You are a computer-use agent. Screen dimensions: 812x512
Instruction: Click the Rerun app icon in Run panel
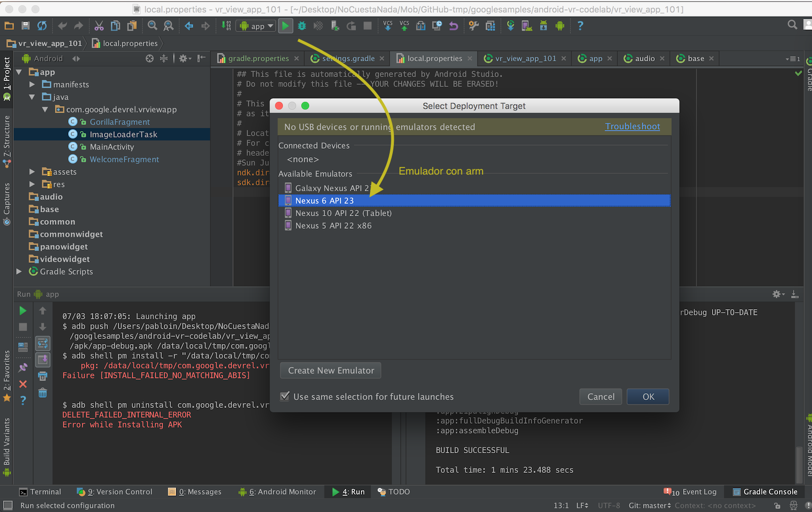(x=23, y=310)
